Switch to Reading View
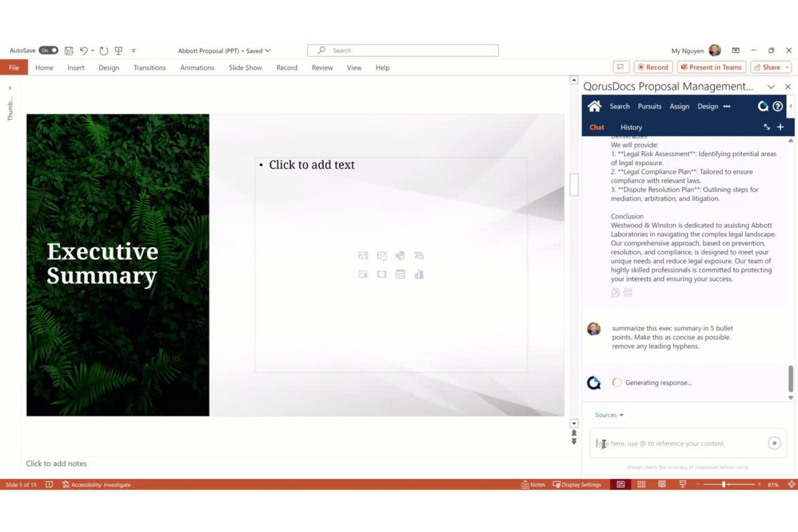The height and width of the screenshot is (532, 798). 662,485
